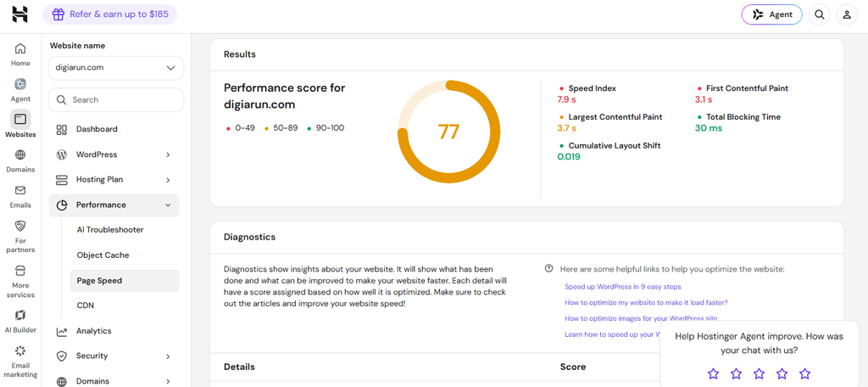Click the Analytics chart icon

coord(61,331)
